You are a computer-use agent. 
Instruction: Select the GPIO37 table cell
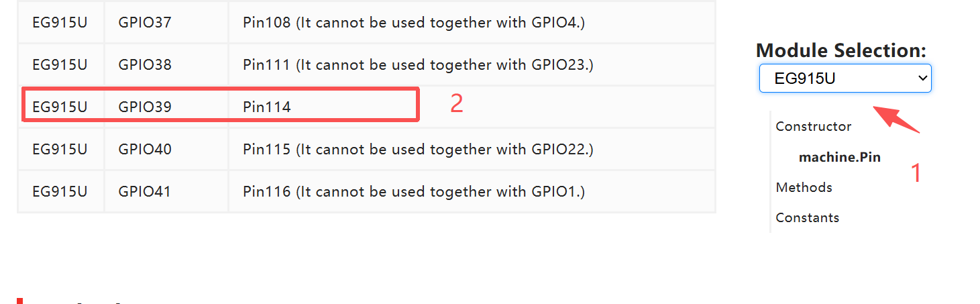tap(145, 23)
